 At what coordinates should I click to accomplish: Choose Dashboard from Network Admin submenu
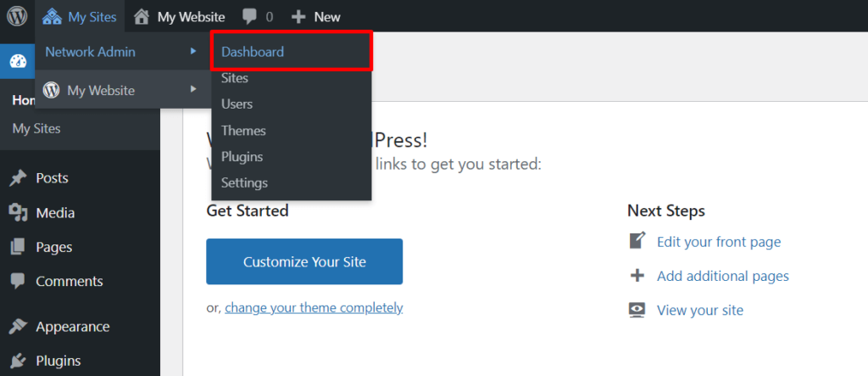point(292,52)
